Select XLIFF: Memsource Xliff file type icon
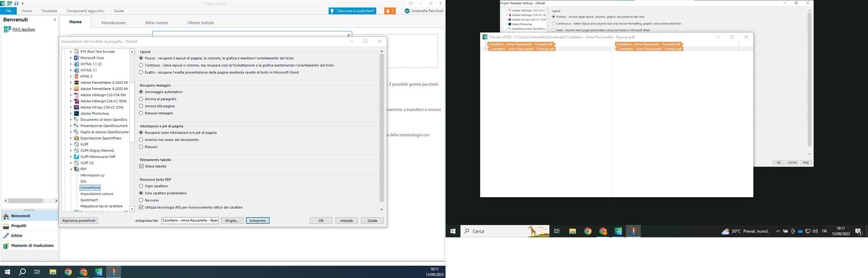 pos(76,157)
